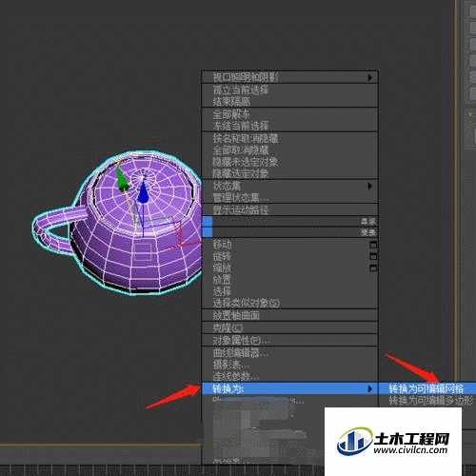Choose 转换为可编辑网格 in submenu
The width and height of the screenshot is (476, 476).
[427, 388]
